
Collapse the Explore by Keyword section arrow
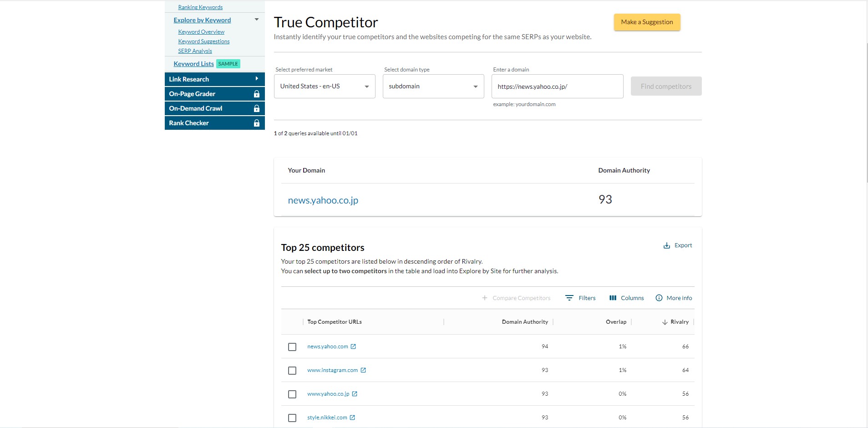pos(257,20)
